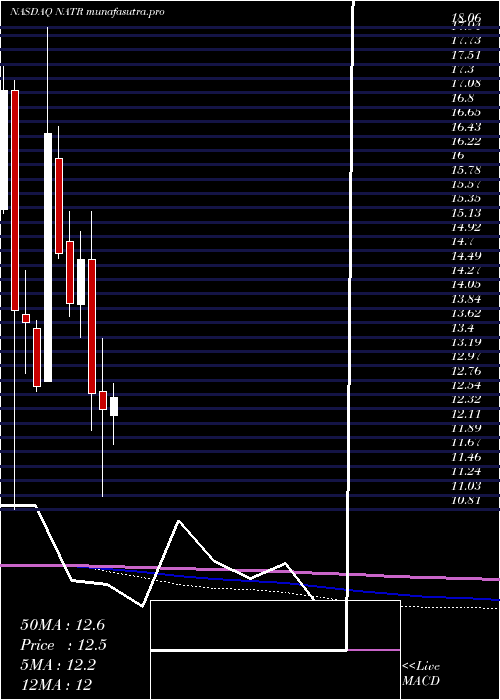Click the 5MA : 12.2 readout
This screenshot has width=500, height=700.
58,665
